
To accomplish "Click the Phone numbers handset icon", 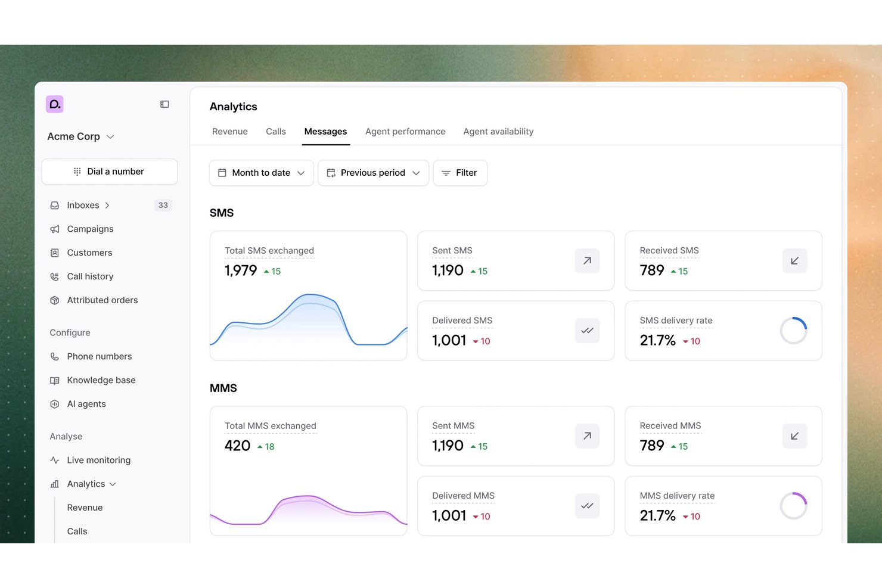I will tap(55, 356).
